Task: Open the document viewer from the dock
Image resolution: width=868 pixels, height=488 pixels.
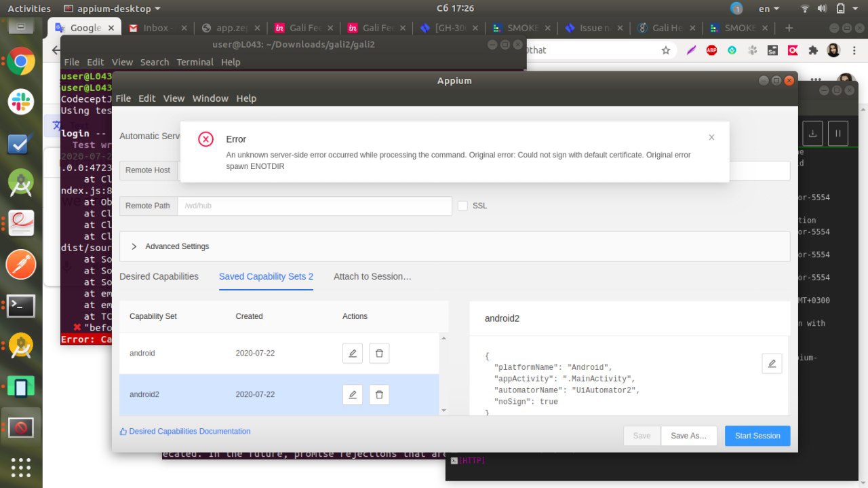Action: point(21,224)
